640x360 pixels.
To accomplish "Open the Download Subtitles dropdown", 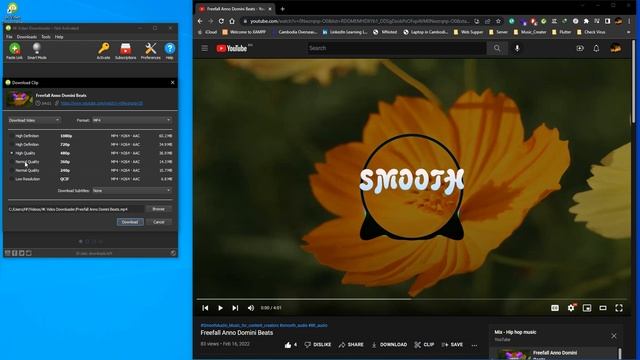I will coord(131,191).
